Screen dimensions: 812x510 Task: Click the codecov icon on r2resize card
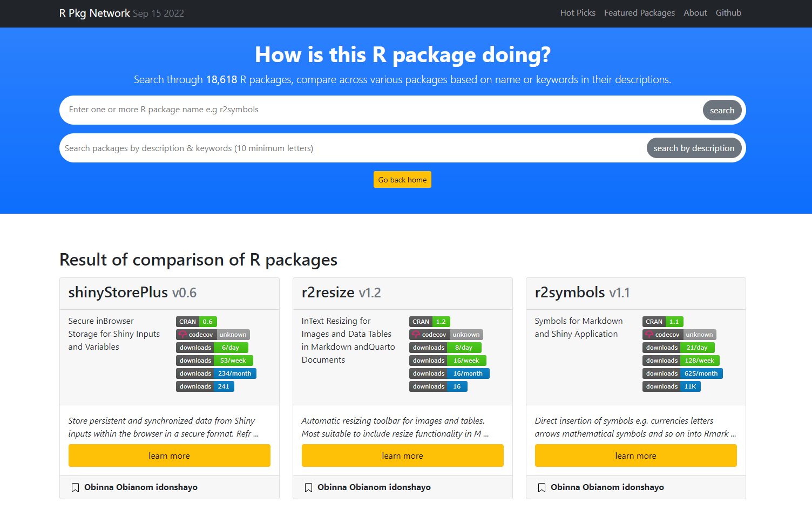pyautogui.click(x=415, y=334)
